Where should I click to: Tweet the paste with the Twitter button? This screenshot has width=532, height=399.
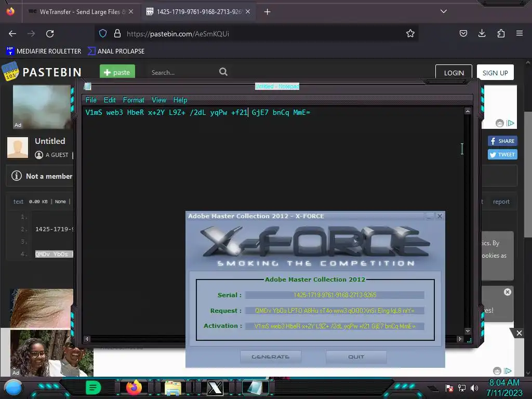coord(502,154)
